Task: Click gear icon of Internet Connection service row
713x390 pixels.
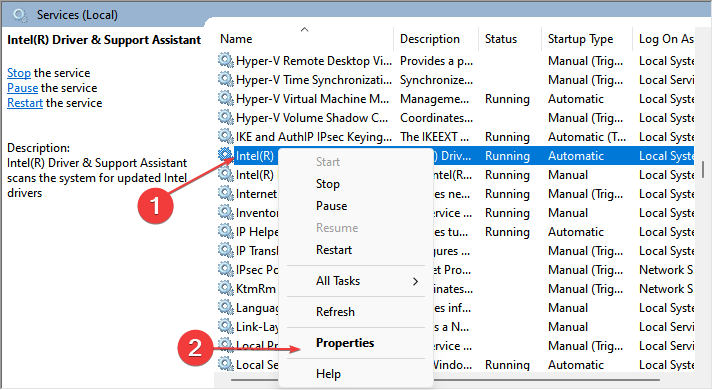Action: 225,193
